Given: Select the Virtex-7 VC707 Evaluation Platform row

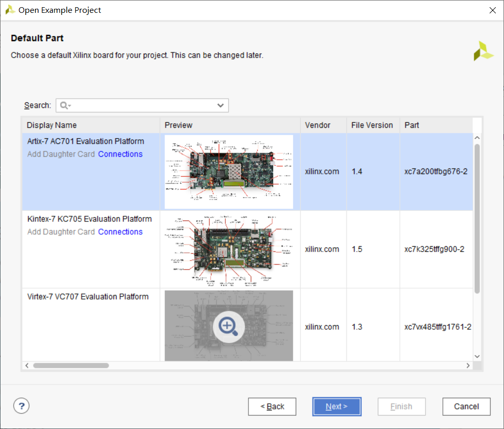Looking at the screenshot, I should (x=88, y=296).
